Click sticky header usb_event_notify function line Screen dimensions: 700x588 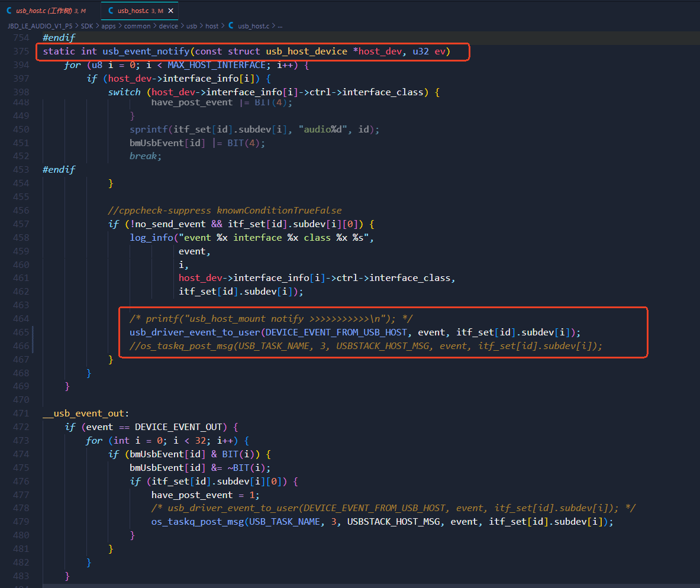(x=246, y=51)
